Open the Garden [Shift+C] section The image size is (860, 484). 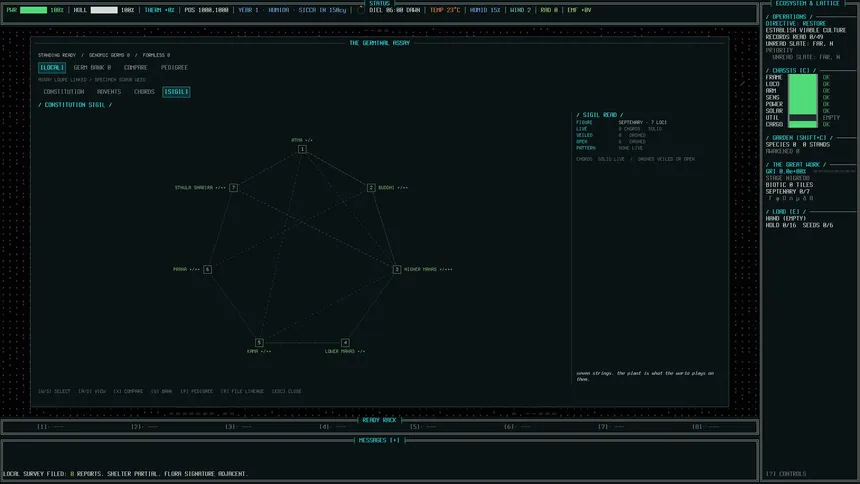[x=798, y=138]
